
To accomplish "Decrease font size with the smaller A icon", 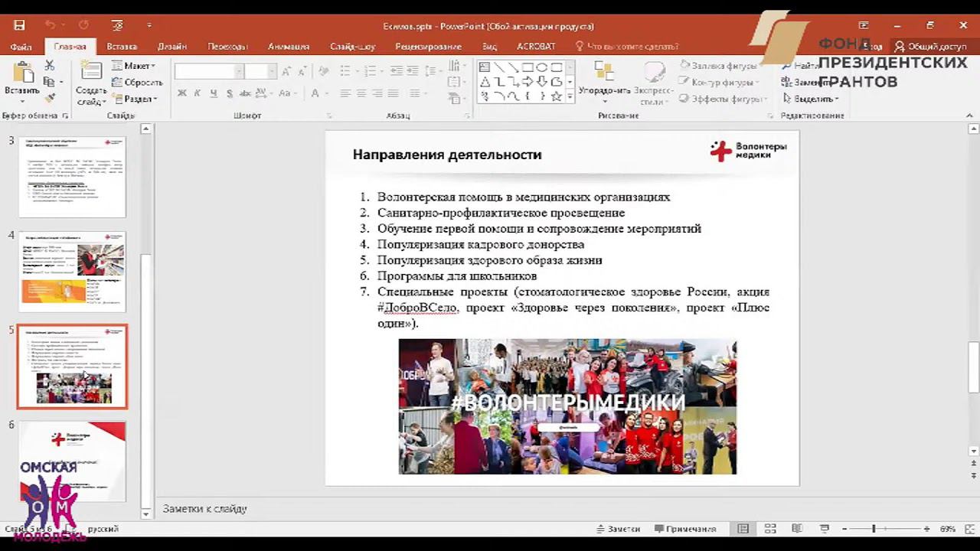I will (x=302, y=71).
